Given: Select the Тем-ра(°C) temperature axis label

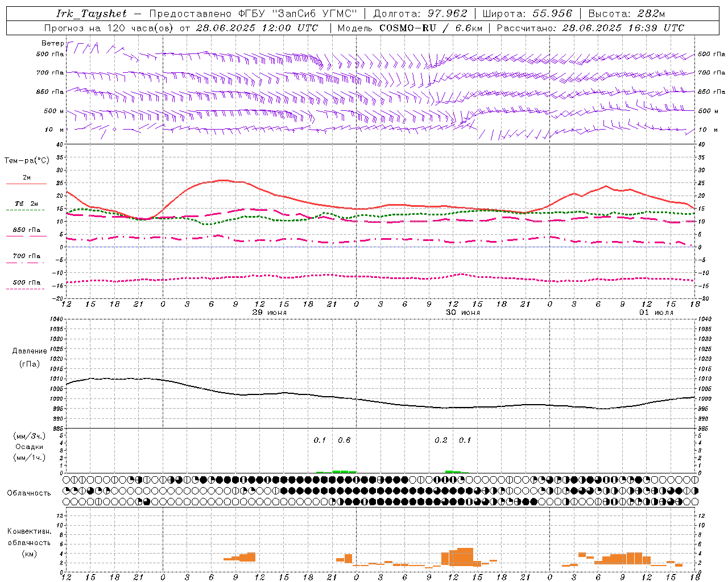Looking at the screenshot, I should pyautogui.click(x=27, y=161).
